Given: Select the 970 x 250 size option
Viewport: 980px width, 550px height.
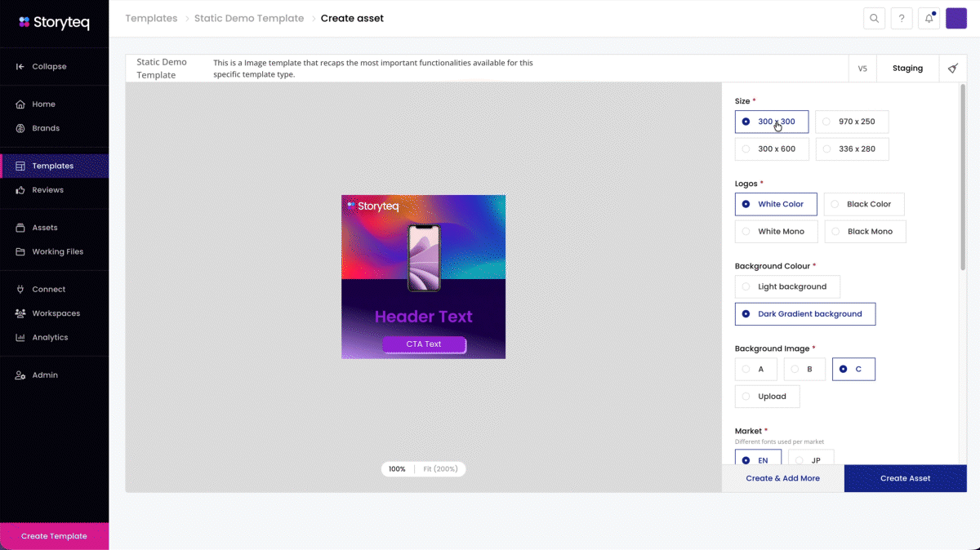Looking at the screenshot, I should 852,122.
